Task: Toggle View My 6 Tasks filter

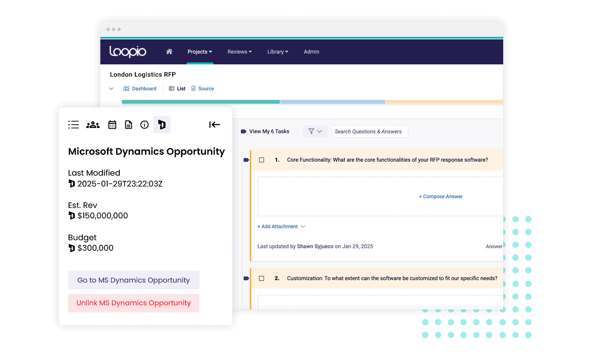Action: pyautogui.click(x=265, y=131)
